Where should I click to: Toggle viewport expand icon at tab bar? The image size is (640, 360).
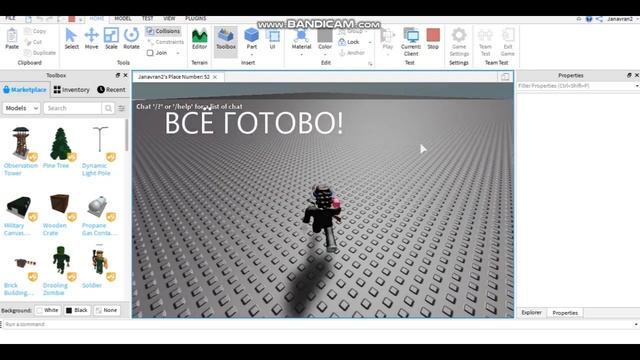505,77
